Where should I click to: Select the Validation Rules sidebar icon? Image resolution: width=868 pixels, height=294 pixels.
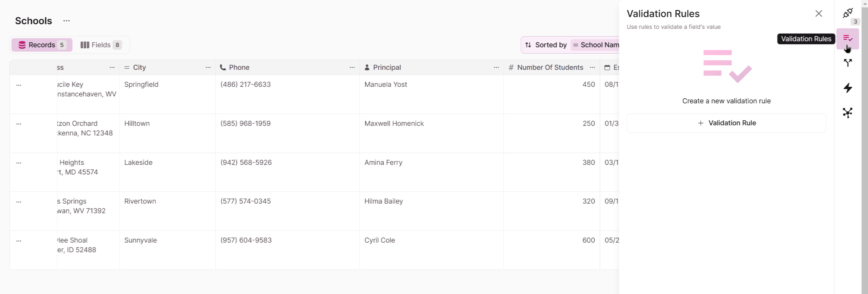pos(847,39)
